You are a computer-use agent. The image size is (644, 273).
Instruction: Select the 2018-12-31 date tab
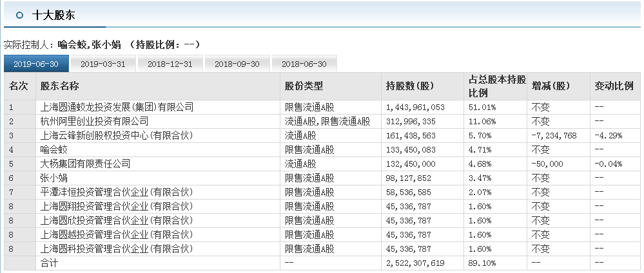(170, 64)
